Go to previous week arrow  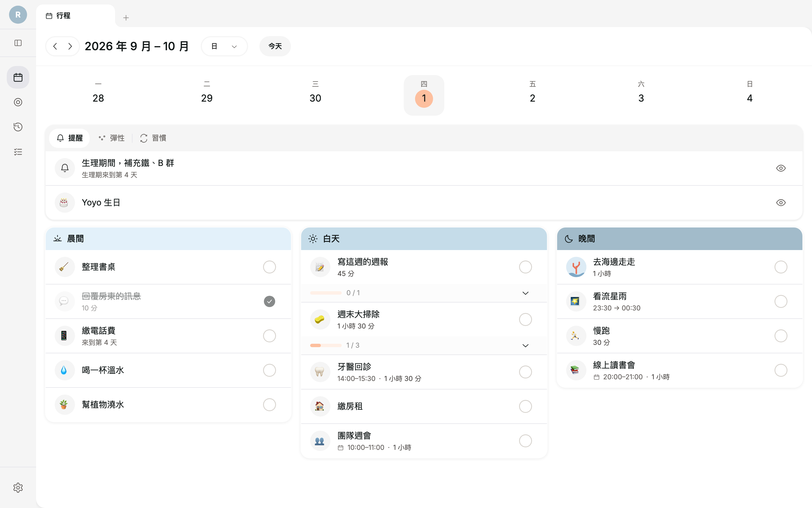[x=55, y=46]
